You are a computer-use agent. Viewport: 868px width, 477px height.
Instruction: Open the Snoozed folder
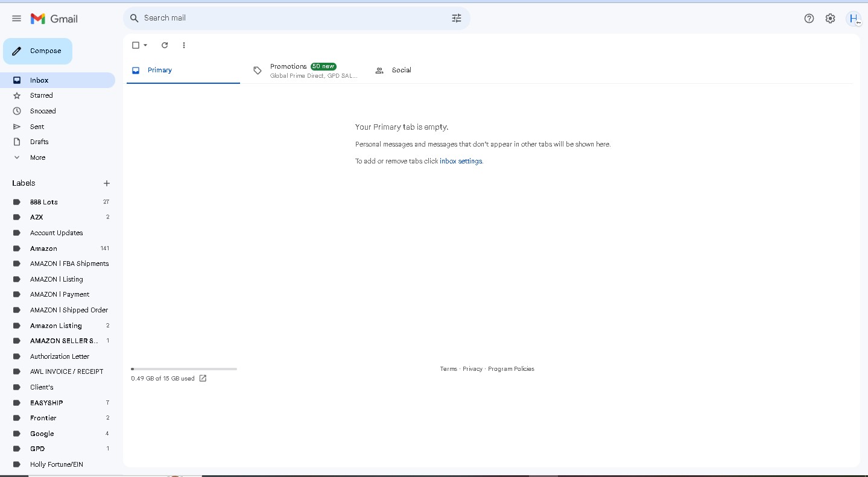coord(57,111)
